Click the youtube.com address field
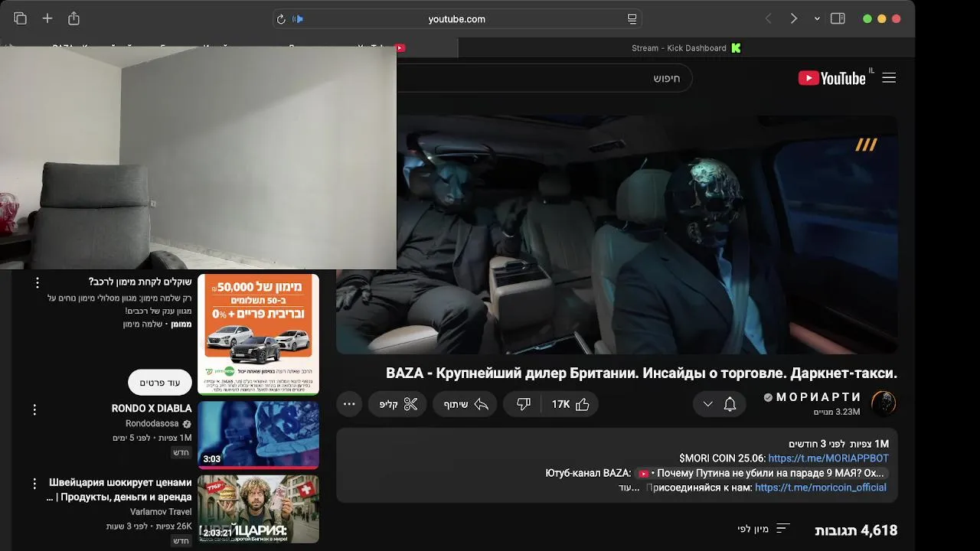Image resolution: width=980 pixels, height=551 pixels. click(x=457, y=19)
